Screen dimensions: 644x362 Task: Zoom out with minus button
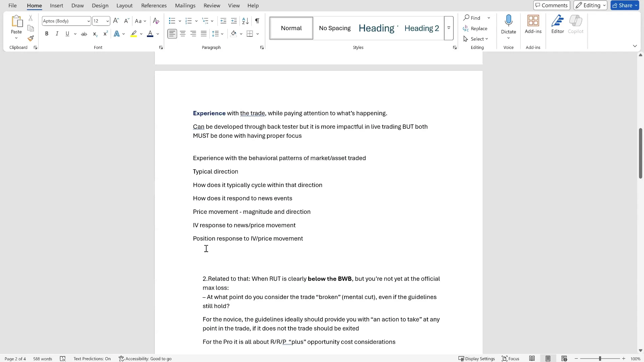(576, 359)
